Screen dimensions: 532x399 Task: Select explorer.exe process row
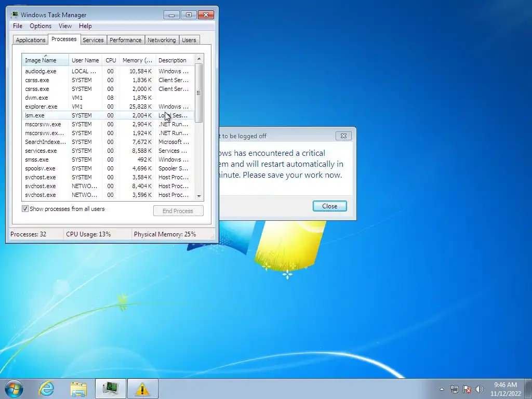(x=109, y=107)
